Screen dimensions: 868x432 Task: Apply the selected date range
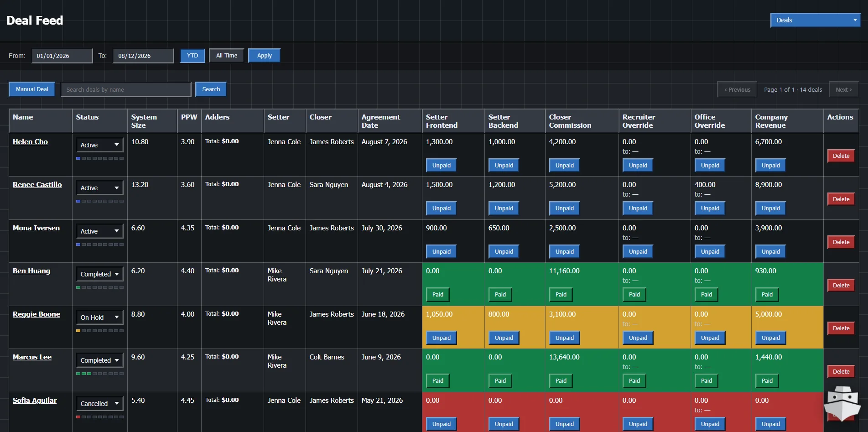pos(265,56)
